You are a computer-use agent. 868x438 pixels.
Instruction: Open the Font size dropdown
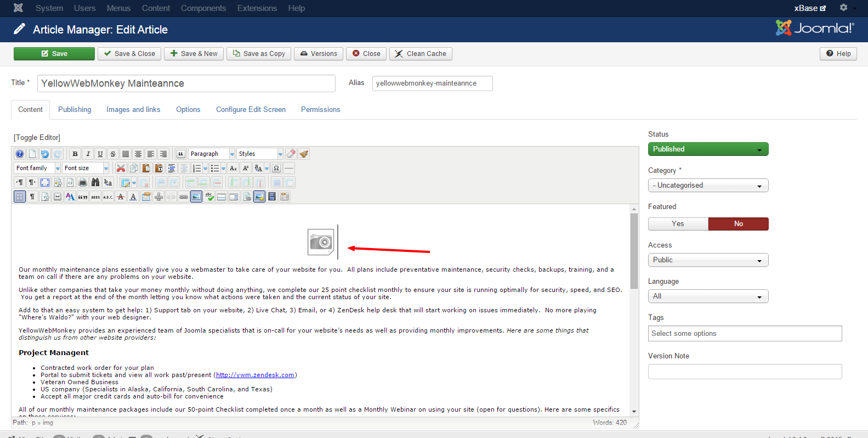(86, 169)
